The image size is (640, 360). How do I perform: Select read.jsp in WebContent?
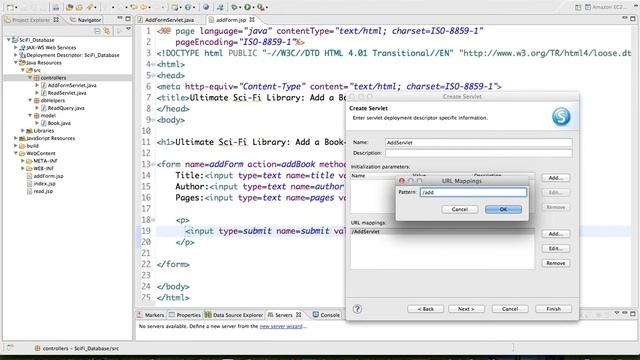(x=43, y=191)
